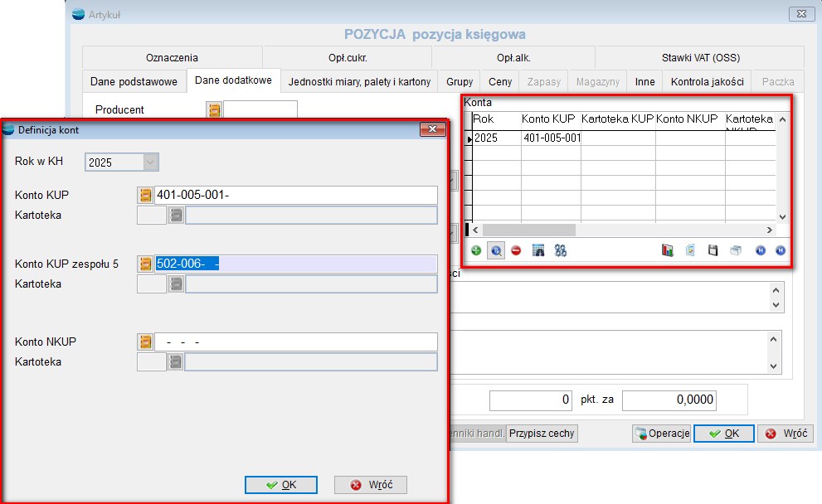Open lookup icon beside Konto KUP zespołu 5
This screenshot has width=822, height=504.
click(146, 264)
